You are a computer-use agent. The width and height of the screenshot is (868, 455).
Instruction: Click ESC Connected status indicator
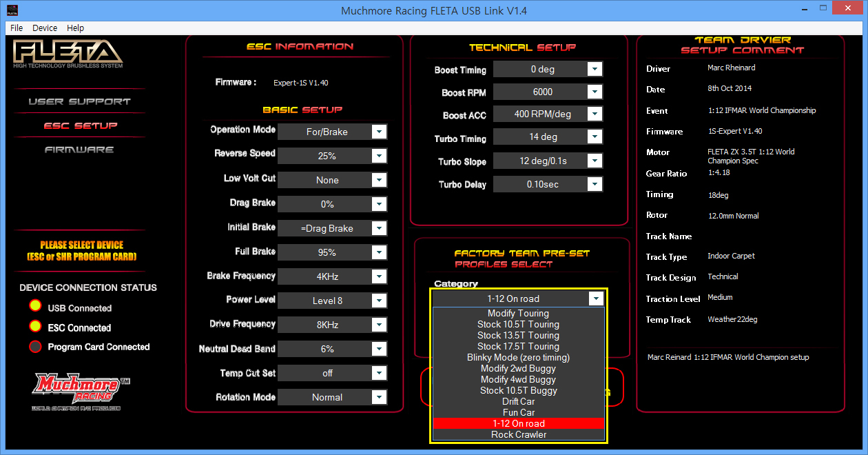(x=35, y=326)
